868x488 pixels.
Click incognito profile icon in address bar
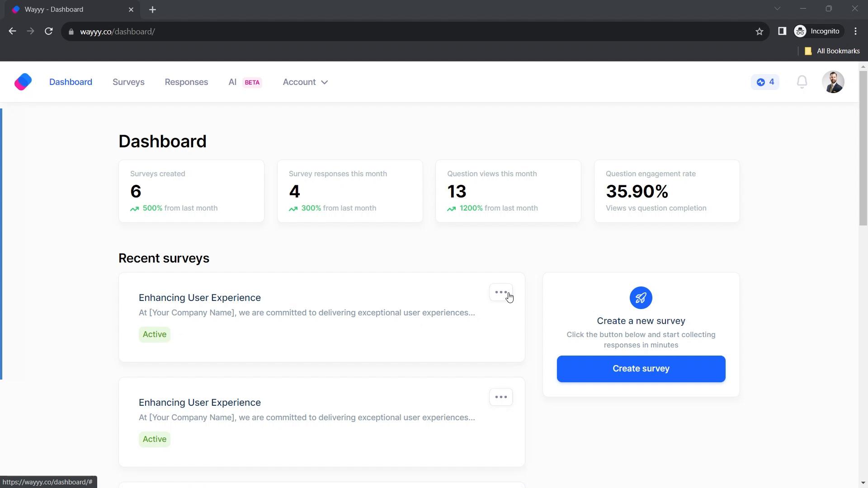pyautogui.click(x=801, y=31)
